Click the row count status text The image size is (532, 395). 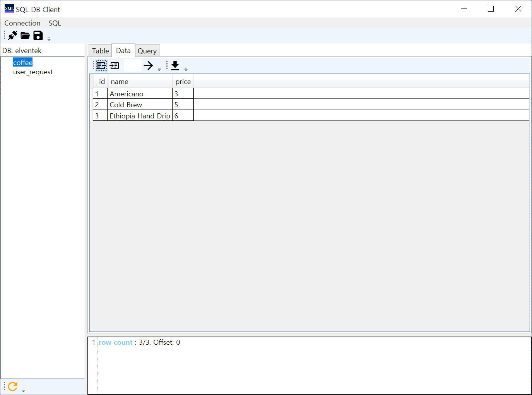[x=139, y=342]
